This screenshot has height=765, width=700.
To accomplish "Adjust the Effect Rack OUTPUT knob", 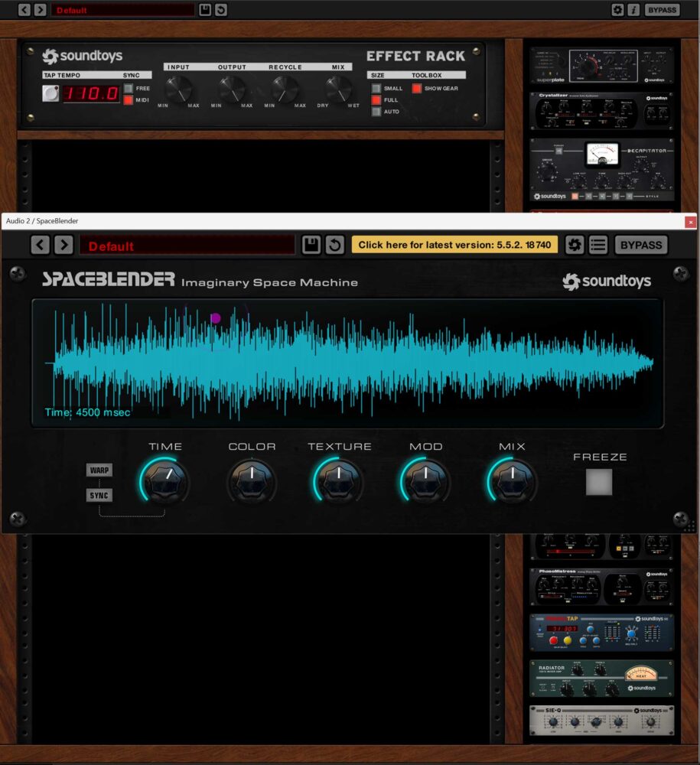I will coord(232,90).
